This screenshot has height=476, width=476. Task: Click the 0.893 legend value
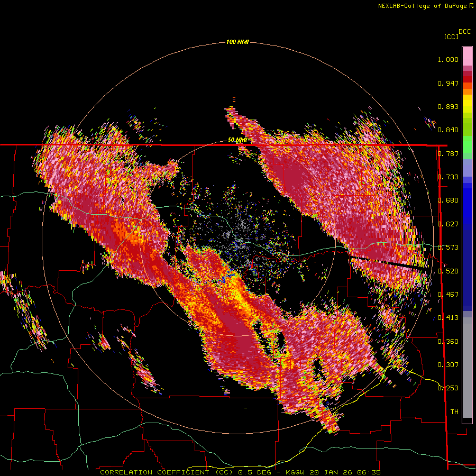coord(448,106)
